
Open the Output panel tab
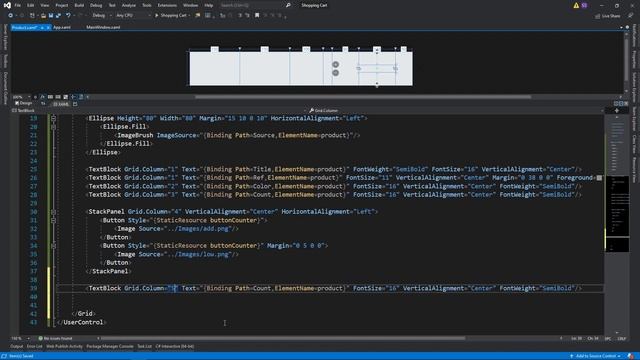(17, 347)
